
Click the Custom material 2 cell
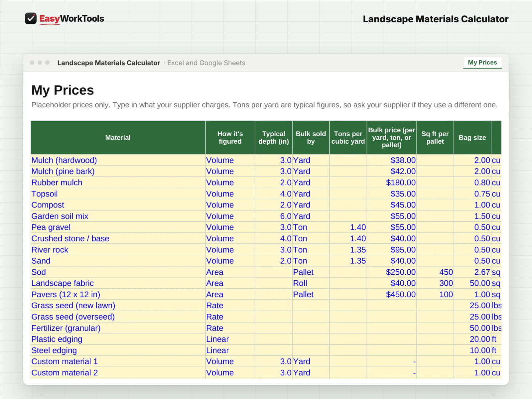pos(118,373)
